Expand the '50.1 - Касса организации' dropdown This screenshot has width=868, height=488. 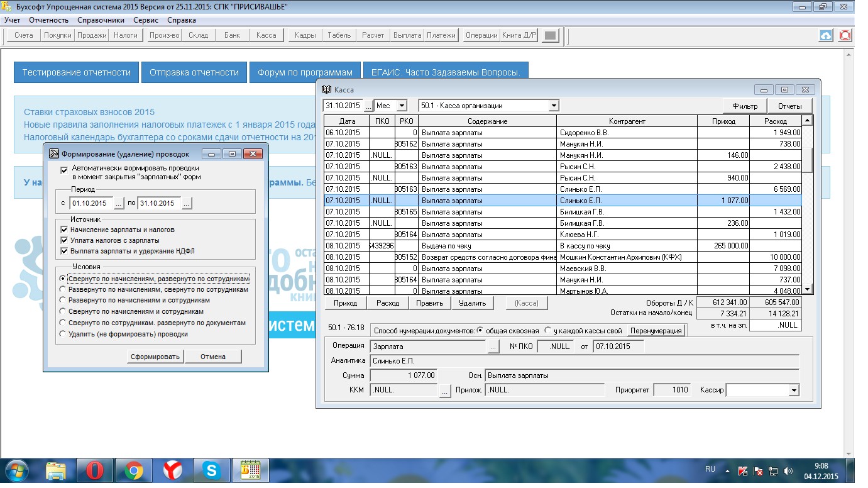(x=553, y=106)
